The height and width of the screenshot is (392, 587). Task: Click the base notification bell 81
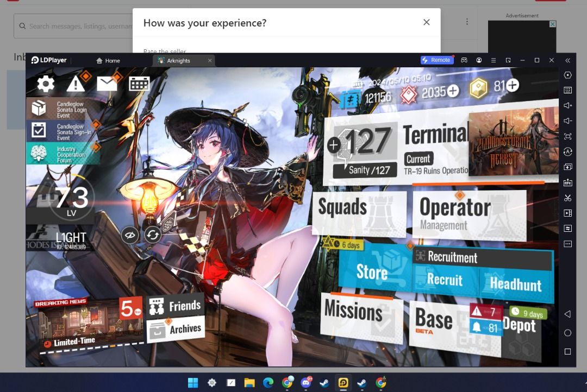click(485, 328)
